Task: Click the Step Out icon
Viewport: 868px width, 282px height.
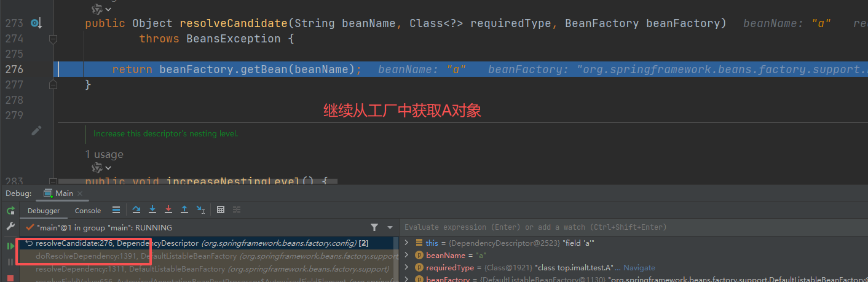Action: click(184, 210)
